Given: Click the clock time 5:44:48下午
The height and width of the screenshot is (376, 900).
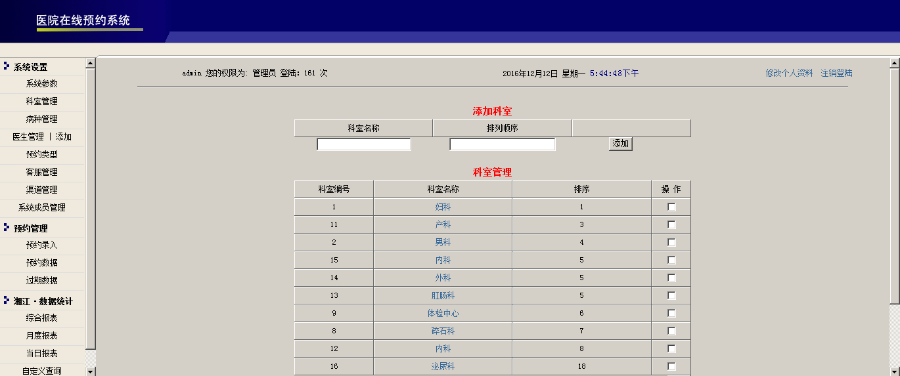Looking at the screenshot, I should 614,73.
